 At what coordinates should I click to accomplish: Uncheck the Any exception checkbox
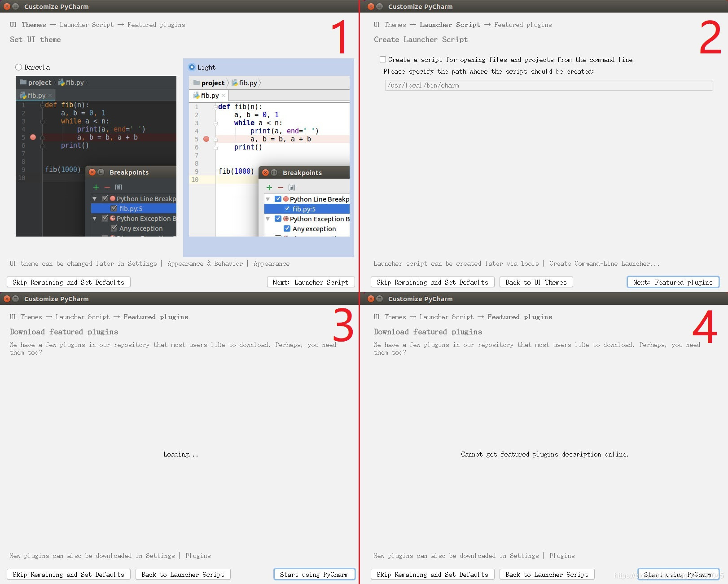(287, 228)
